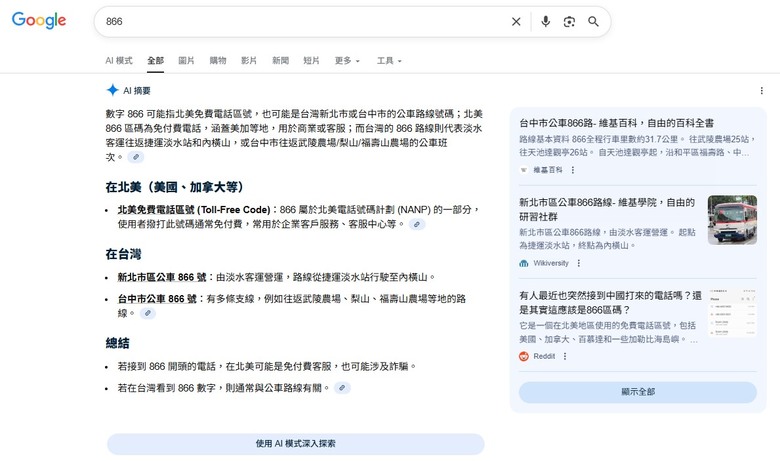Open the Google logo homepage link
This screenshot has height=461, width=780.
click(x=39, y=20)
